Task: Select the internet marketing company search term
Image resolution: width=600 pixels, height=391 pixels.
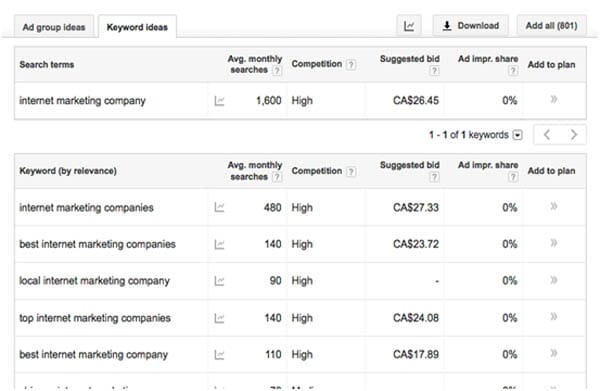Action: click(x=82, y=101)
